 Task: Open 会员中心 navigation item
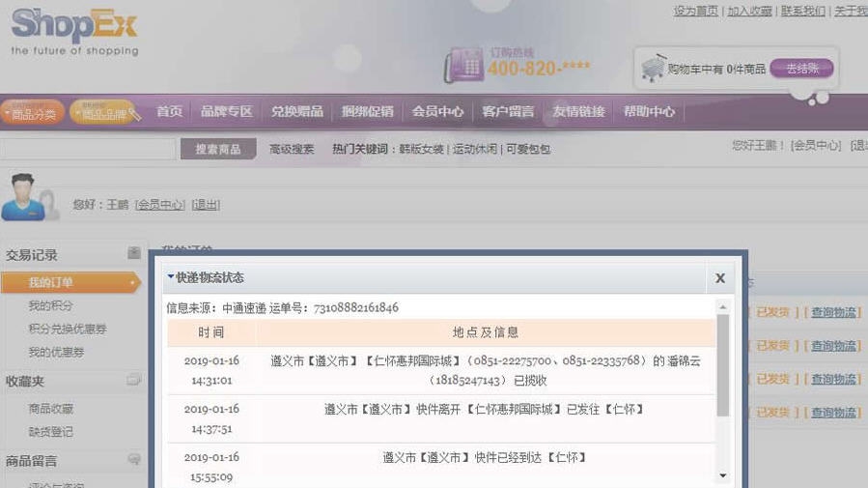(437, 111)
